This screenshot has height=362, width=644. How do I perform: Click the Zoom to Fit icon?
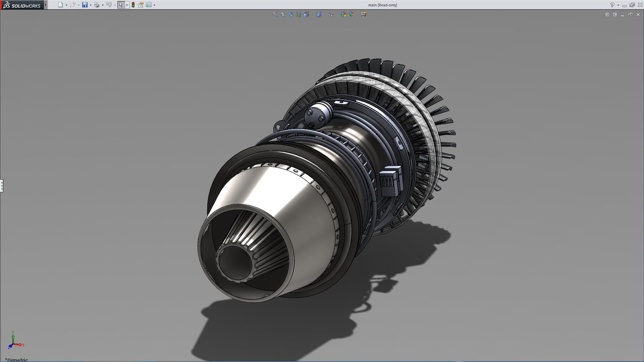coord(275,14)
